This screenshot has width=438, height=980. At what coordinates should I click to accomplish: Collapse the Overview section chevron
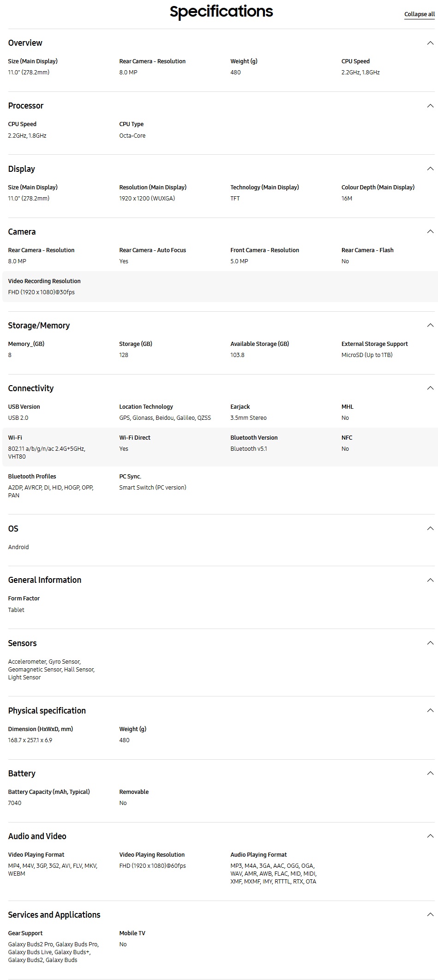(430, 43)
